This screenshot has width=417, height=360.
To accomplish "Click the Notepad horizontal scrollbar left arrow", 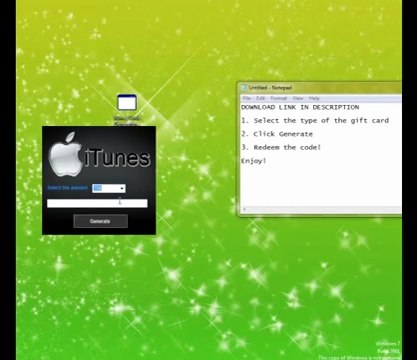I will pyautogui.click(x=244, y=209).
